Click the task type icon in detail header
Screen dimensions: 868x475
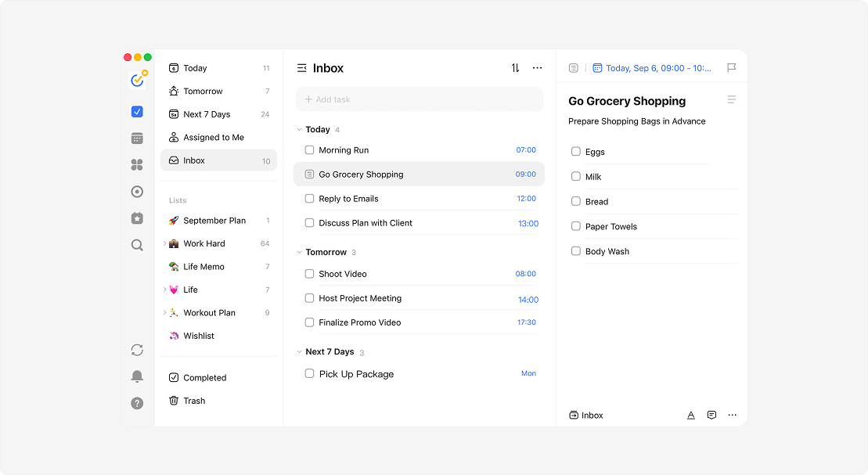[574, 68]
